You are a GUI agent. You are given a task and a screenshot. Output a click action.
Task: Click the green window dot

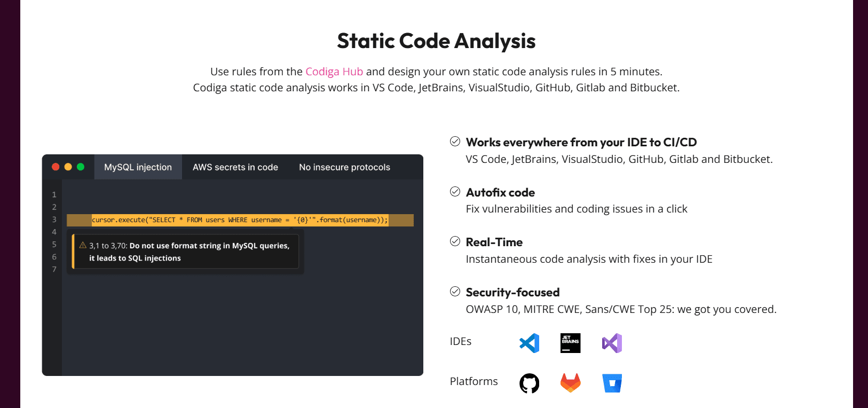coord(81,167)
